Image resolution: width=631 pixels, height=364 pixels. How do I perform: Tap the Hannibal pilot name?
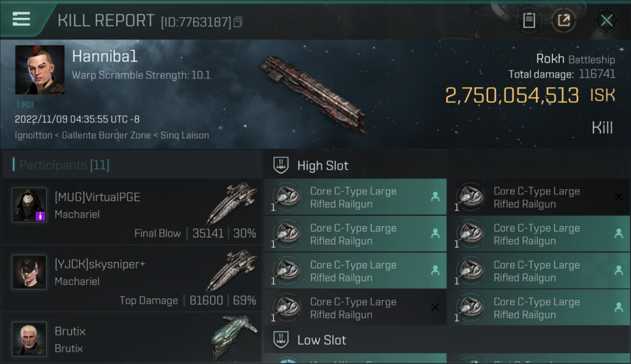click(x=105, y=56)
